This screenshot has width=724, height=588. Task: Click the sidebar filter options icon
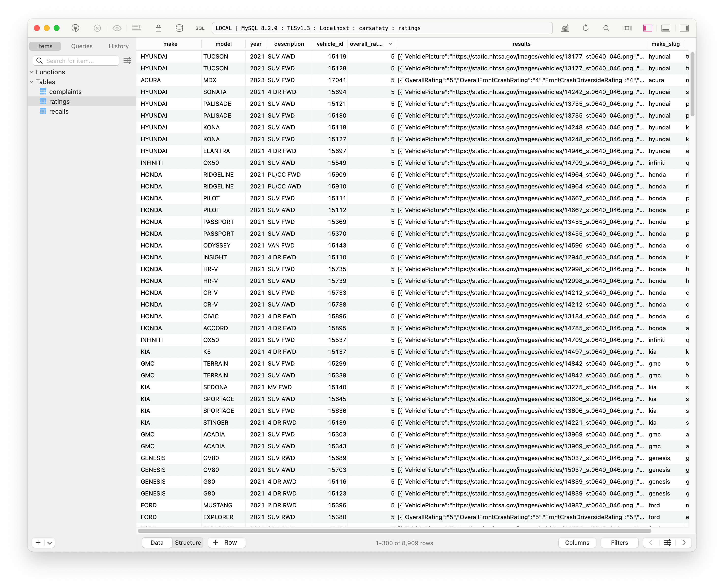[x=127, y=61]
